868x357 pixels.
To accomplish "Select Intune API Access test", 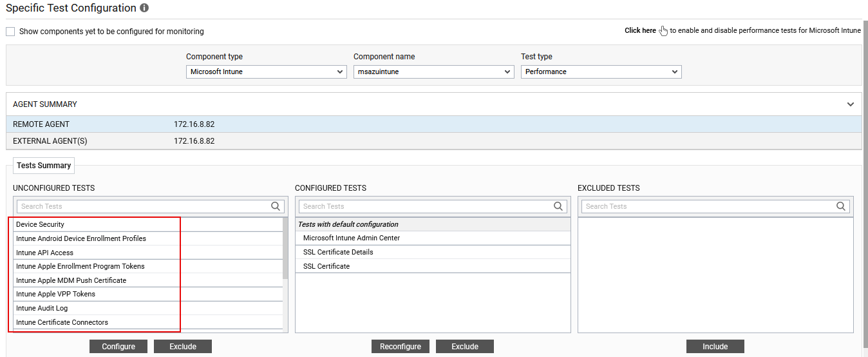I will coord(45,253).
